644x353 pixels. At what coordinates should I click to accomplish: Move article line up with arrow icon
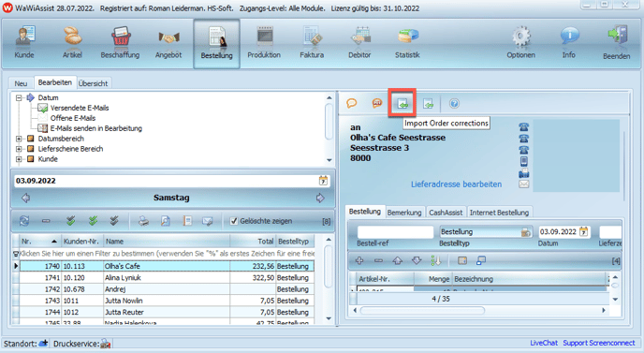[x=397, y=260]
